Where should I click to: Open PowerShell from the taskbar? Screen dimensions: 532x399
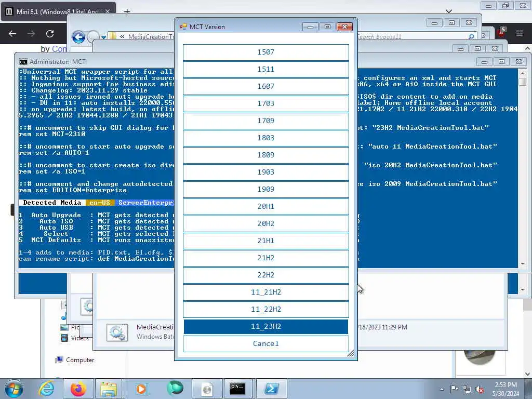pyautogui.click(x=271, y=389)
